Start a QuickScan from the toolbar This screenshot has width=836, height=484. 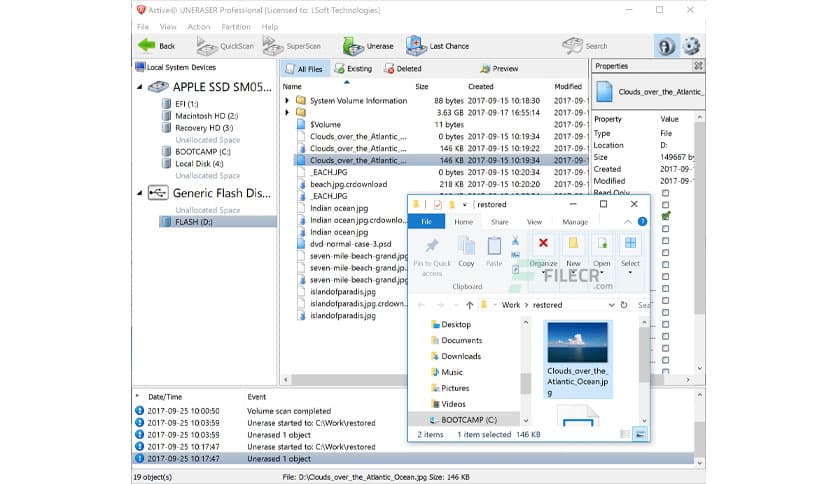coord(225,46)
